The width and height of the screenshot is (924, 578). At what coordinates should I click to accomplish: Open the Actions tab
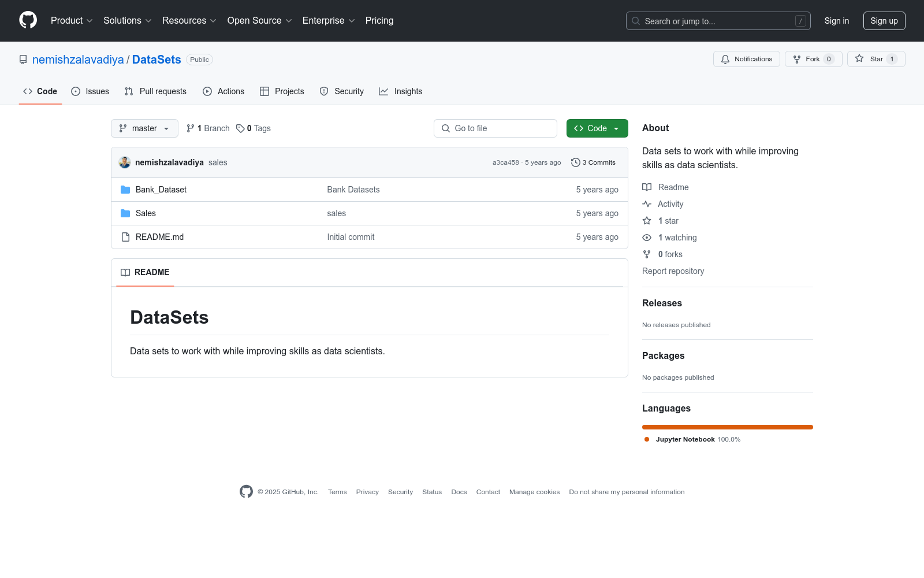pyautogui.click(x=223, y=91)
